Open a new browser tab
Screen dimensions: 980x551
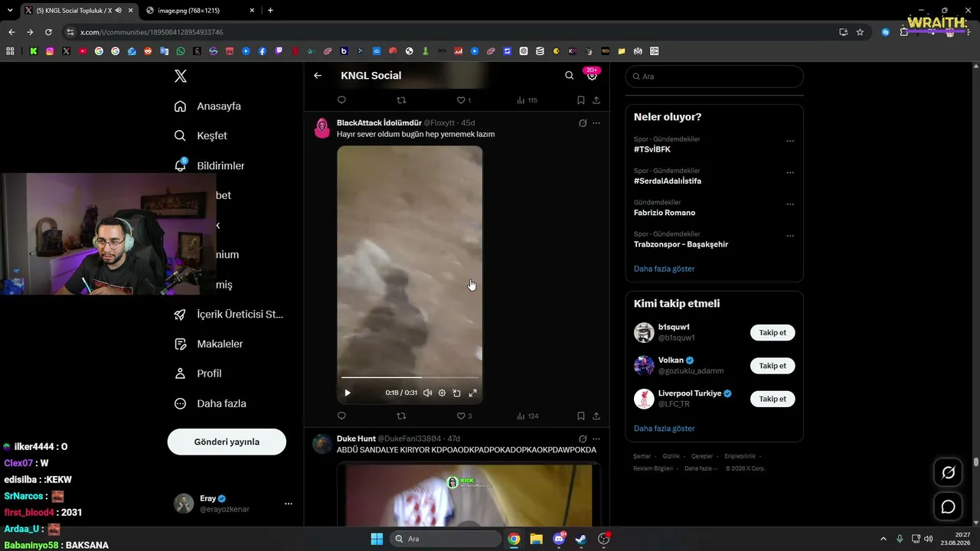(x=270, y=10)
